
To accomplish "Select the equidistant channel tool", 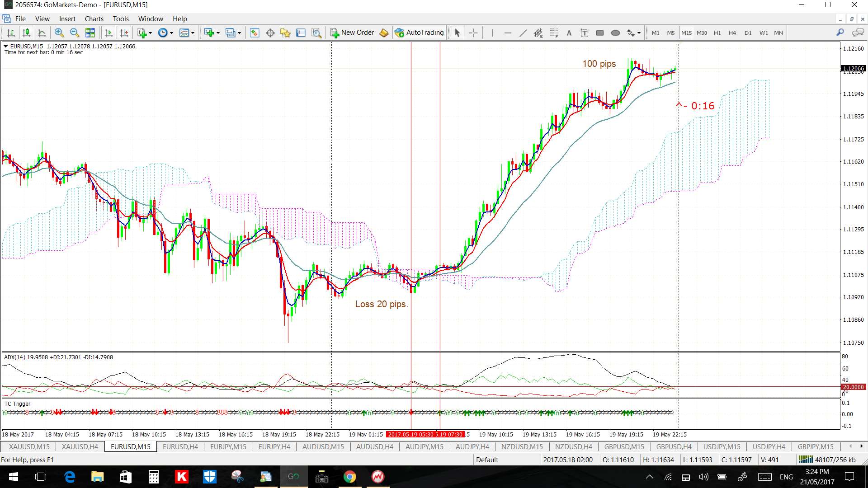I will (538, 33).
